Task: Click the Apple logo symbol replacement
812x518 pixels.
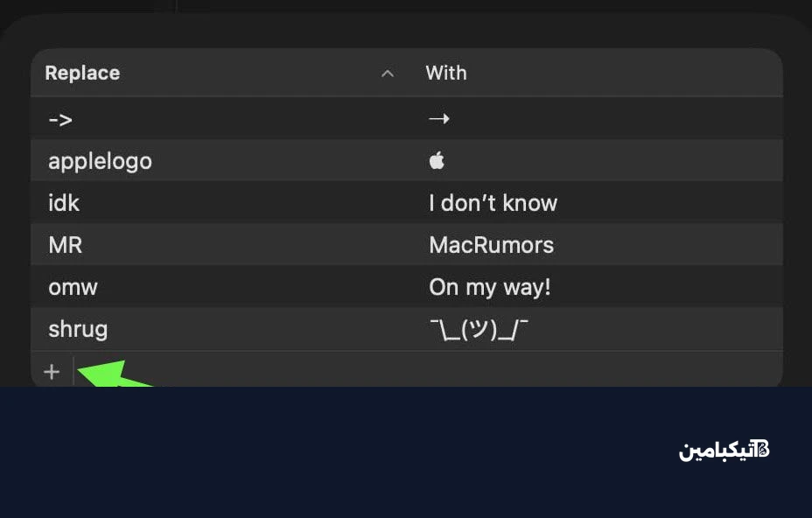Action: [437, 161]
